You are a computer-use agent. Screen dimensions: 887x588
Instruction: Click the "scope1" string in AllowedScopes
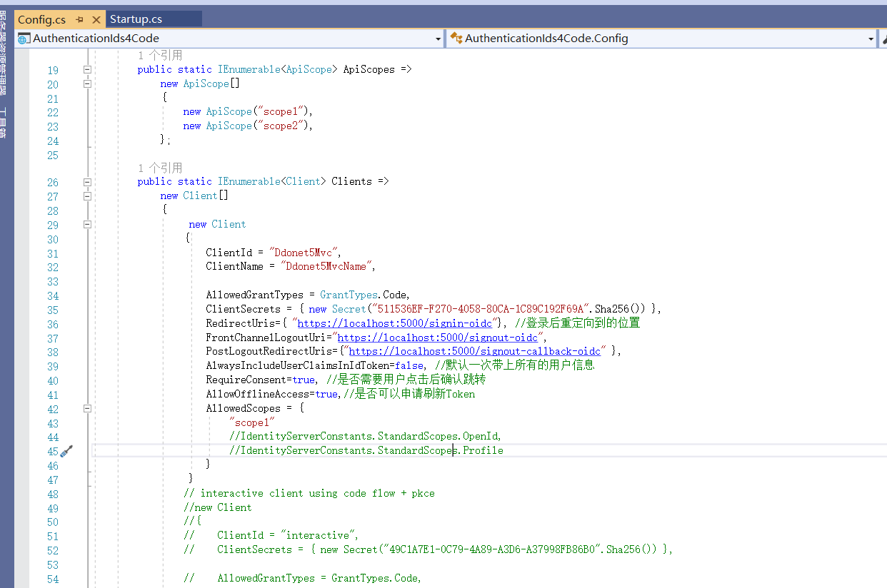point(252,422)
